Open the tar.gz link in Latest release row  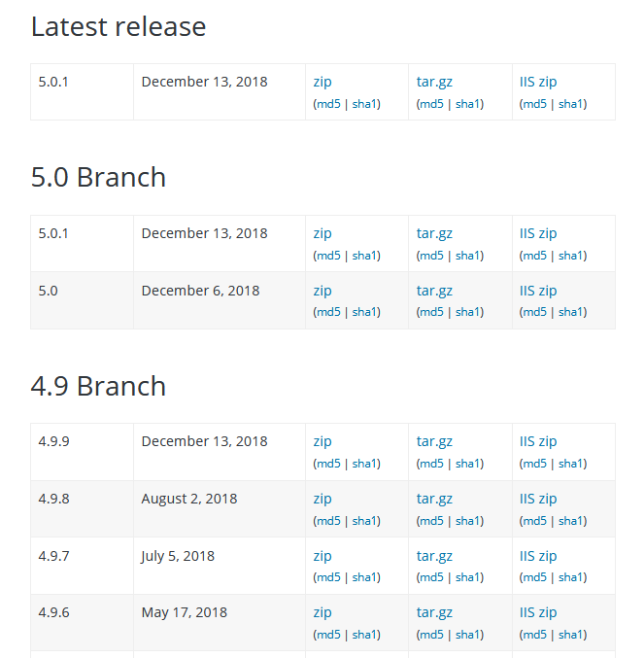pyautogui.click(x=434, y=82)
